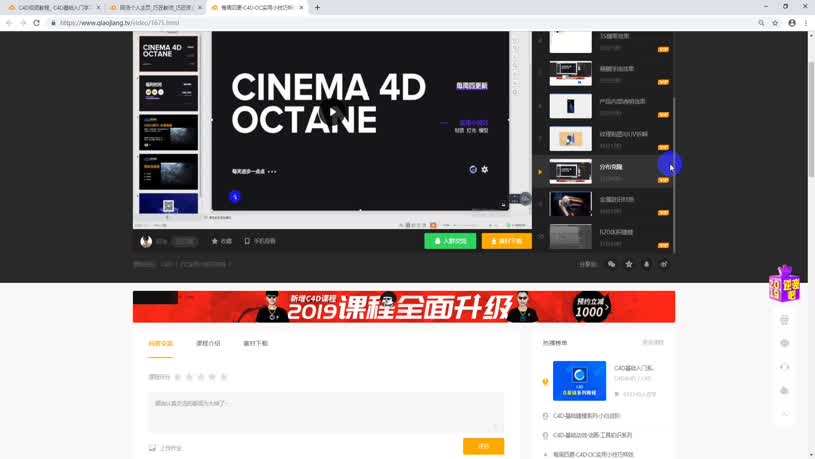Open the phone product lesson thumbnail
This screenshot has width=815, height=459.
pyautogui.click(x=570, y=106)
